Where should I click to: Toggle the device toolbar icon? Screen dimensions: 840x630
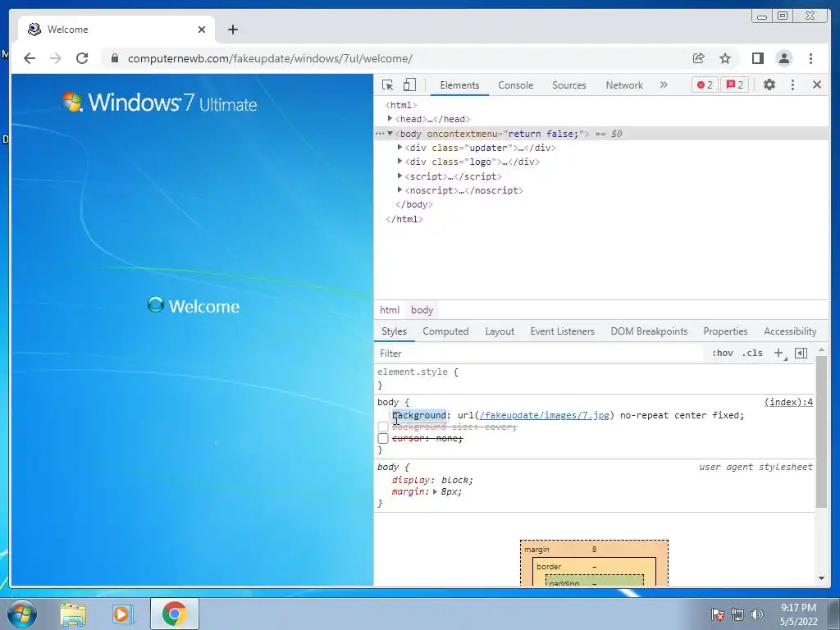(409, 84)
